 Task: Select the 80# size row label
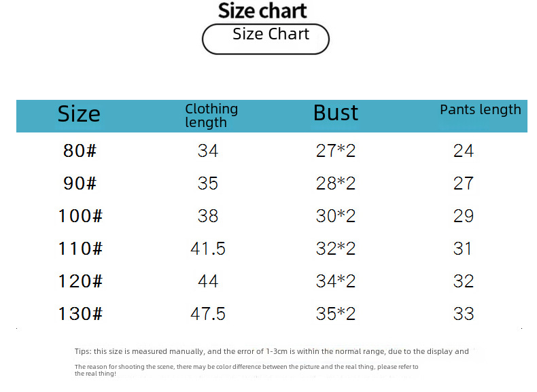80,151
